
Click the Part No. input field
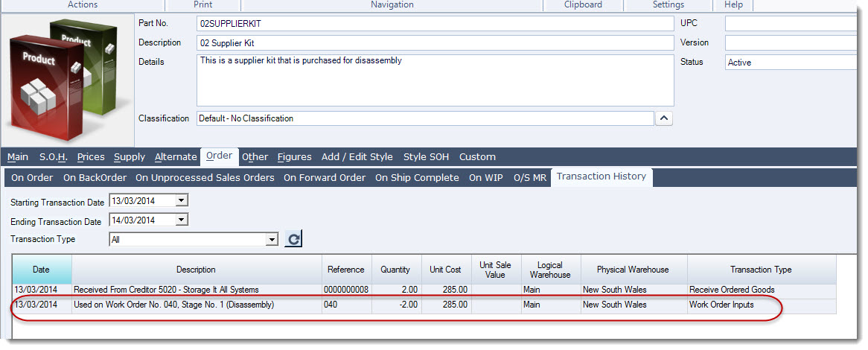[435, 24]
